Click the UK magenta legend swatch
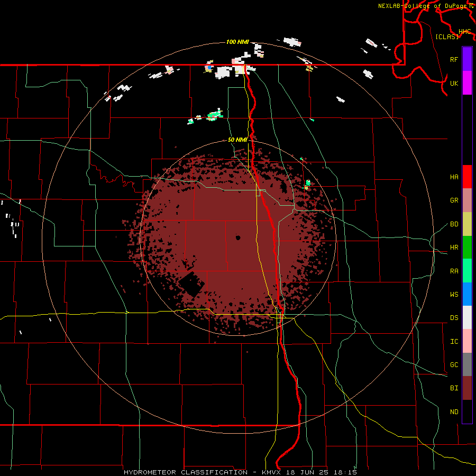 tap(467, 83)
